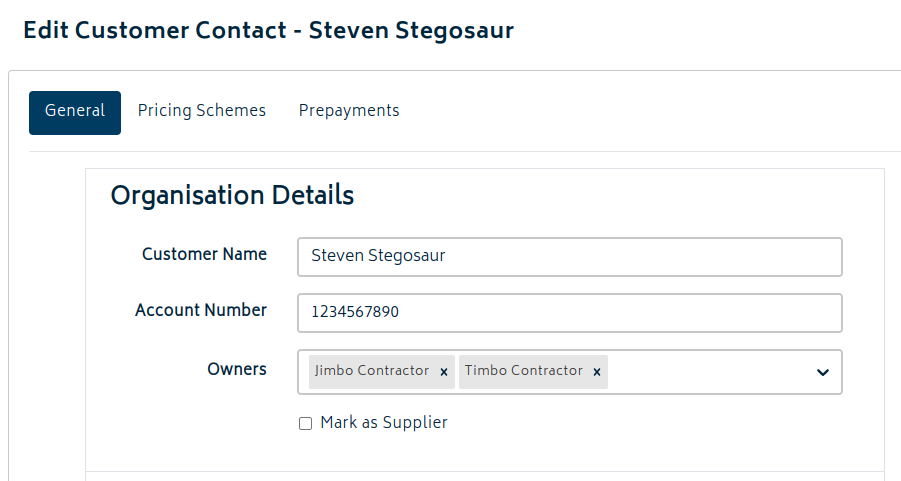The width and height of the screenshot is (901, 481).
Task: Switch to the General tab
Action: 75,111
